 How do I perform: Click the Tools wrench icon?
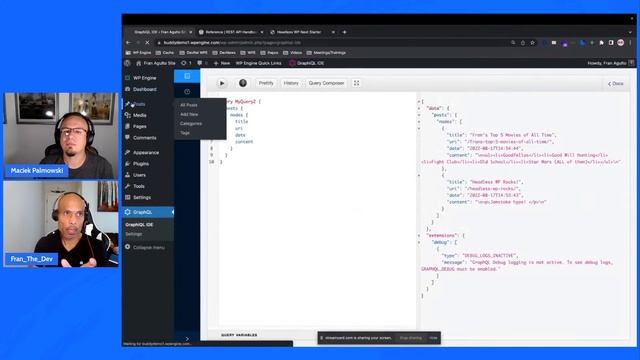click(x=128, y=186)
